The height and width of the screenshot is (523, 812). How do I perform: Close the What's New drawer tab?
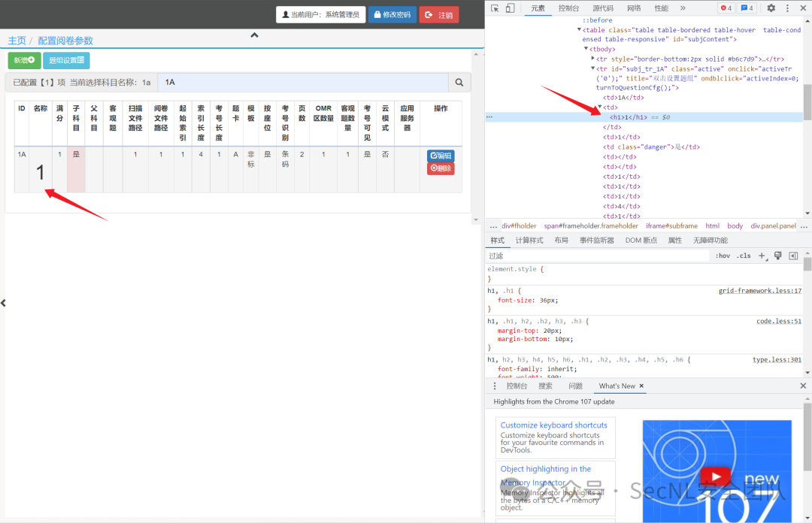click(641, 386)
